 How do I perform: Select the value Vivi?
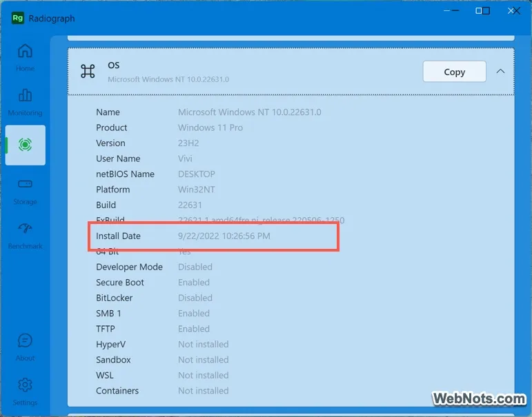coord(185,159)
